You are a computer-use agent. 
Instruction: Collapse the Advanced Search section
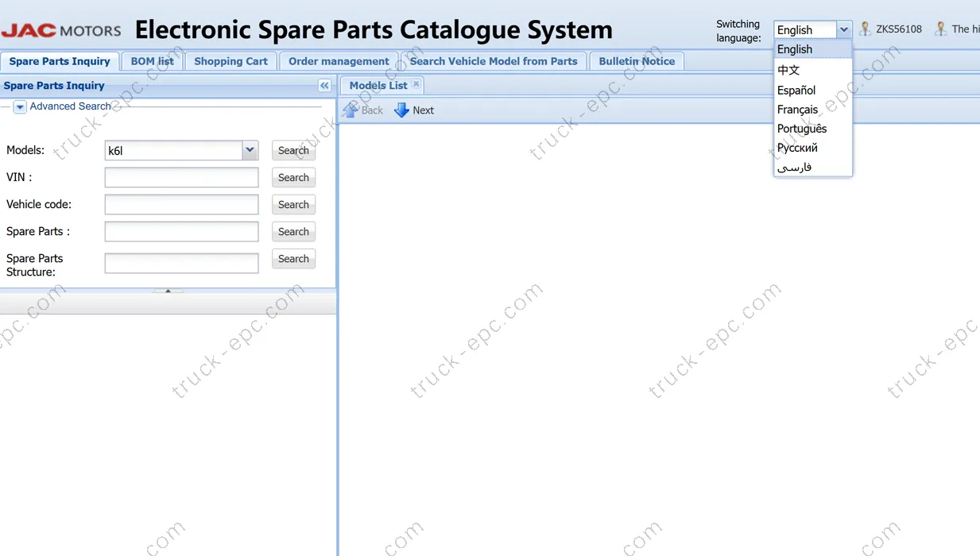pyautogui.click(x=20, y=106)
